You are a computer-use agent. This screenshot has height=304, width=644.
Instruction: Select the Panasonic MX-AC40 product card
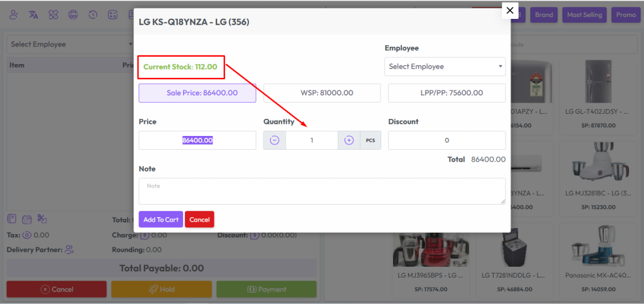(x=599, y=261)
